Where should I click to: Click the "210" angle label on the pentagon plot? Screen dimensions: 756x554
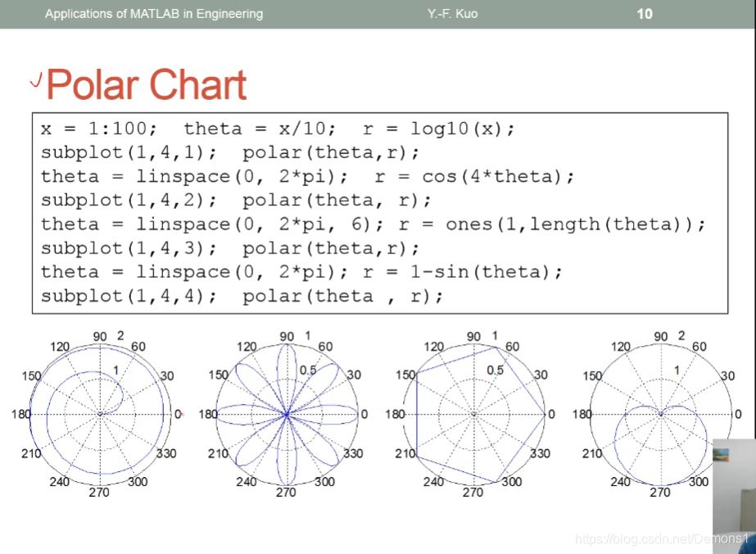click(x=405, y=453)
